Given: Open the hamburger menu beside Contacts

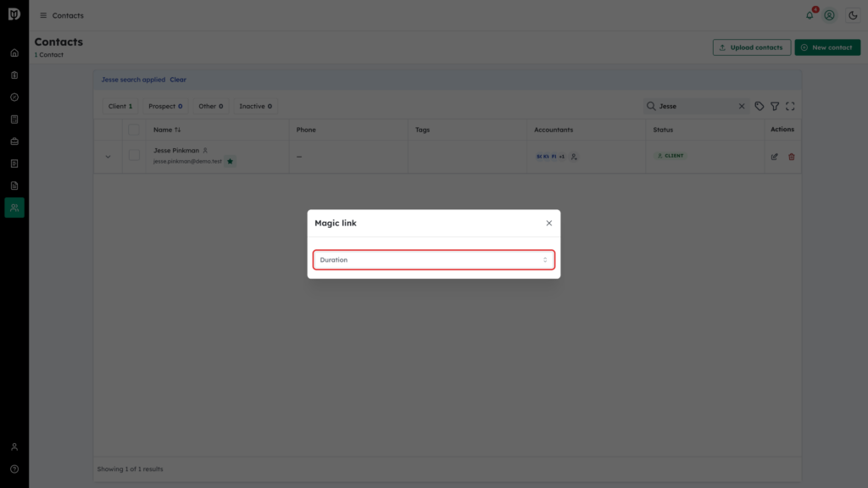Looking at the screenshot, I should (43, 15).
